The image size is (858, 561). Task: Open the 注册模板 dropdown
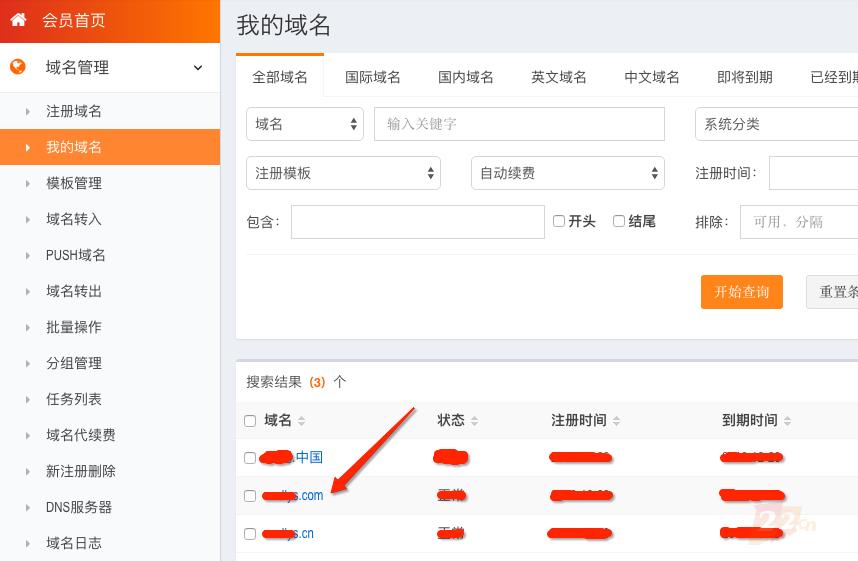[x=343, y=173]
